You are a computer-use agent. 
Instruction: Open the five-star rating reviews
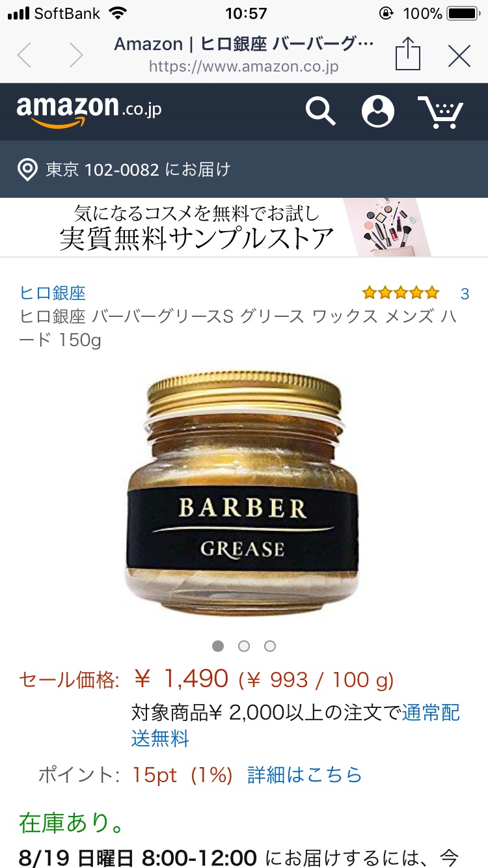[x=401, y=293]
